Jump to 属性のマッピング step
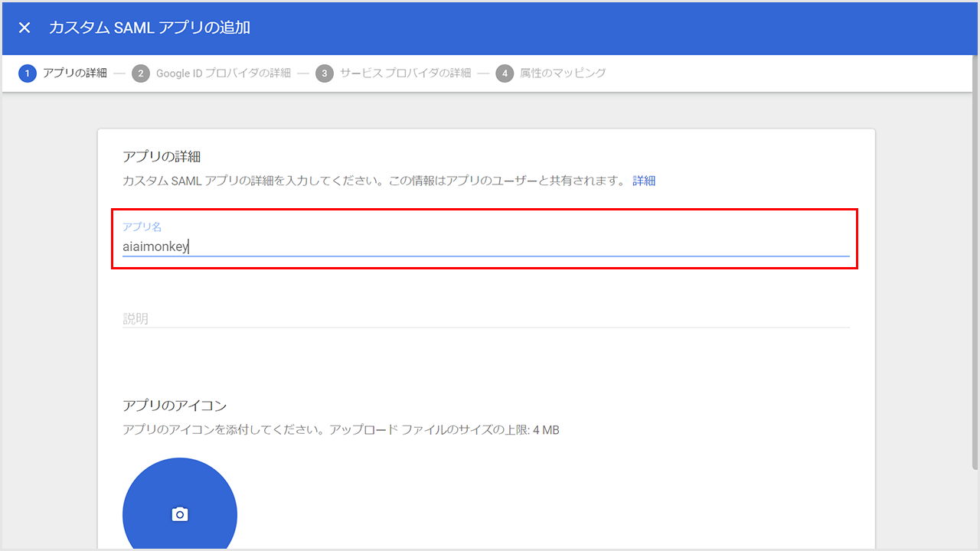Viewport: 980px width, 551px height. pos(563,73)
